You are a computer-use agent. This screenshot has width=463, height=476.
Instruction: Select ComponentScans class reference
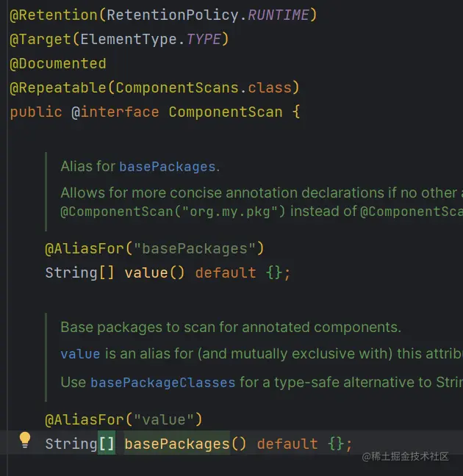(x=177, y=88)
